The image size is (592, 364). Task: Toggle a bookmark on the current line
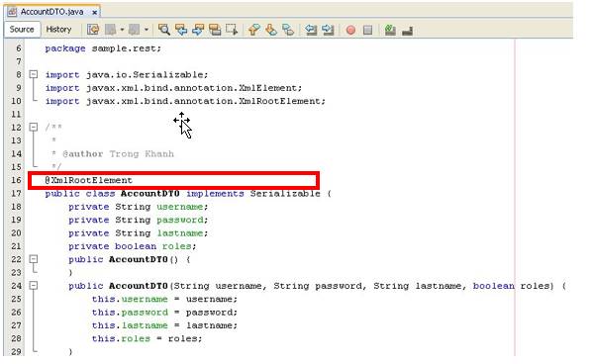288,30
